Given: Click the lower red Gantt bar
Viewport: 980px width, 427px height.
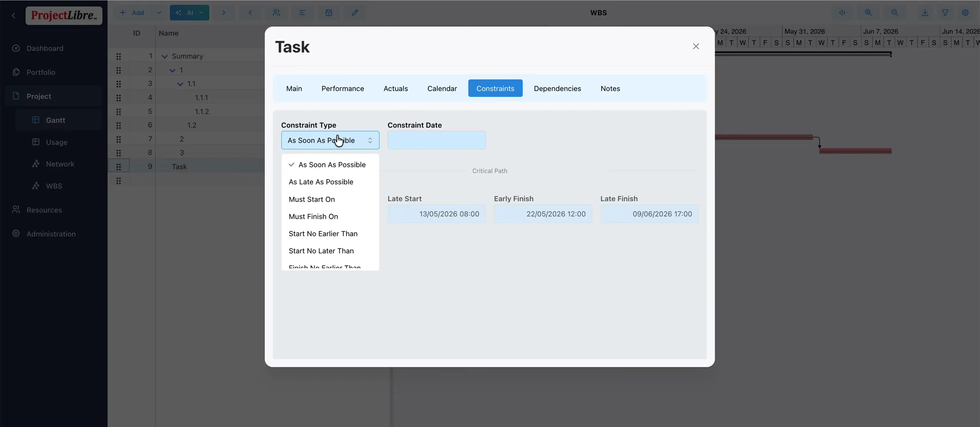Looking at the screenshot, I should pyautogui.click(x=856, y=151).
